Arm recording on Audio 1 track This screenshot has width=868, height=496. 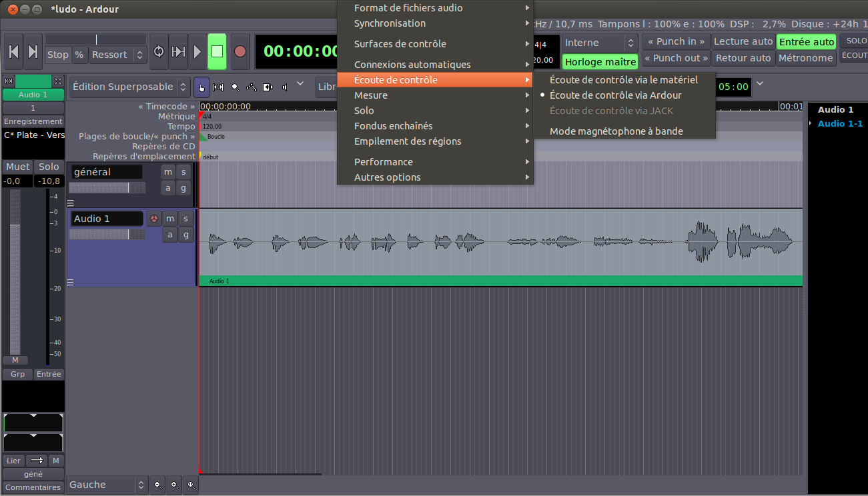pyautogui.click(x=154, y=219)
